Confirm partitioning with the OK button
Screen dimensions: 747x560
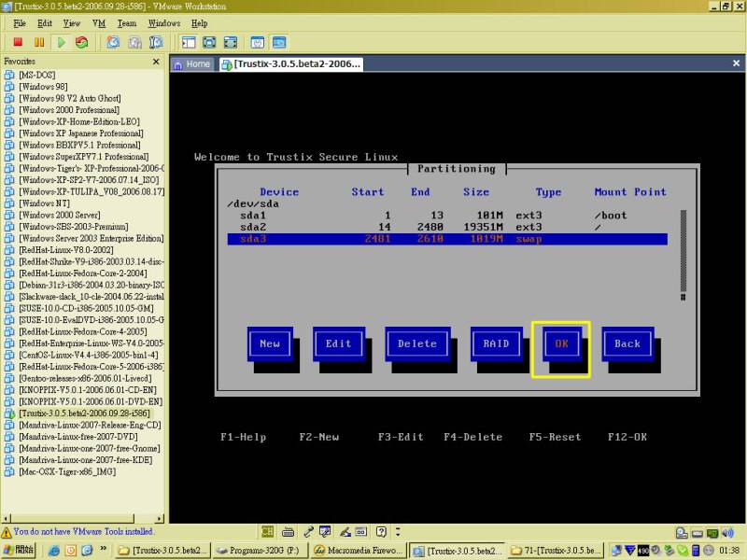tap(561, 343)
